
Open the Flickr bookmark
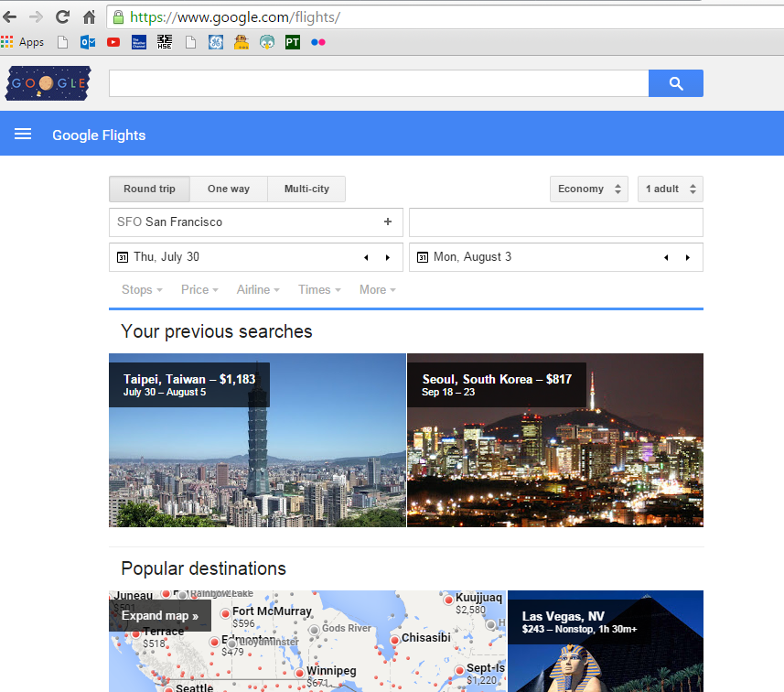click(x=318, y=42)
